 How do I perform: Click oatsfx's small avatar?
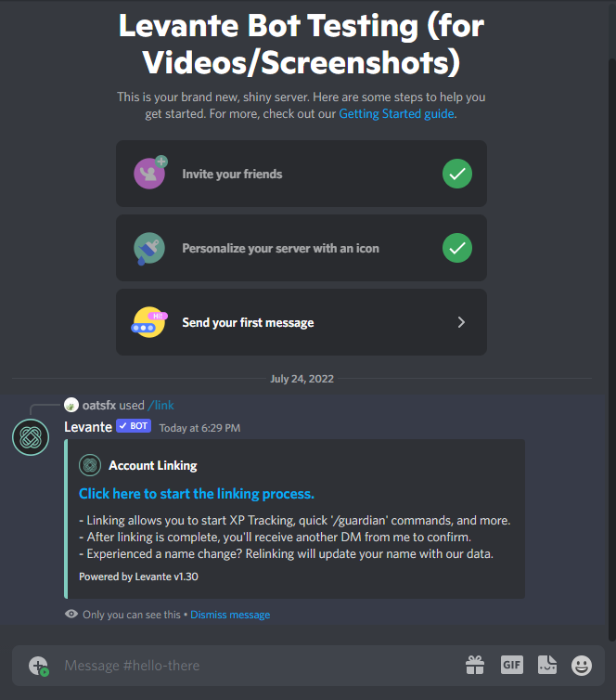[x=71, y=405]
